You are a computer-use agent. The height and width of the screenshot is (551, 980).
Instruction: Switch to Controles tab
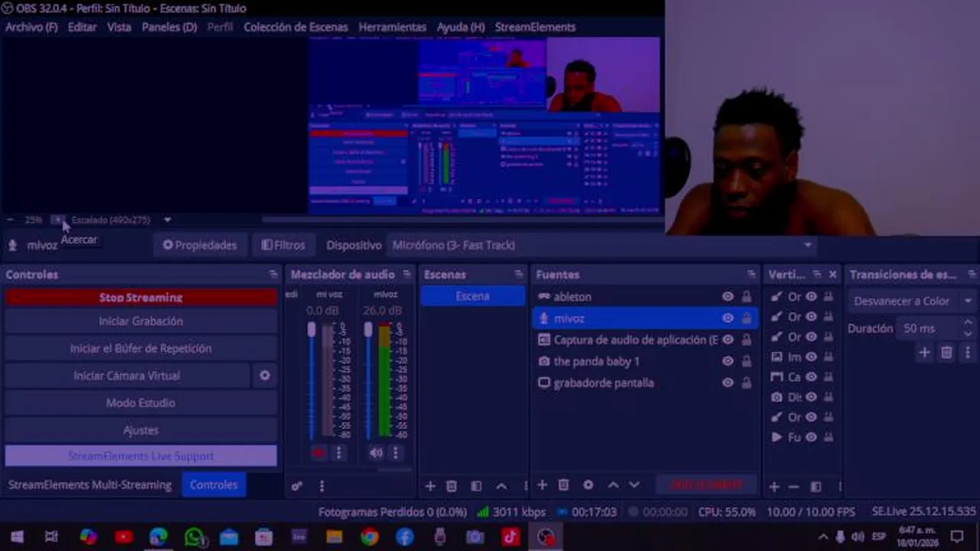[x=214, y=484]
